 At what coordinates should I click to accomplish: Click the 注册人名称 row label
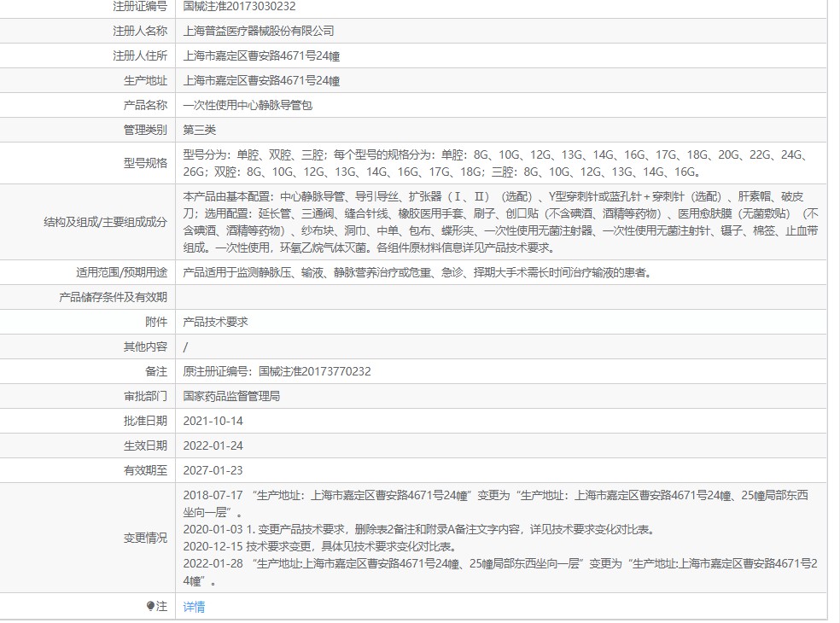(140, 31)
